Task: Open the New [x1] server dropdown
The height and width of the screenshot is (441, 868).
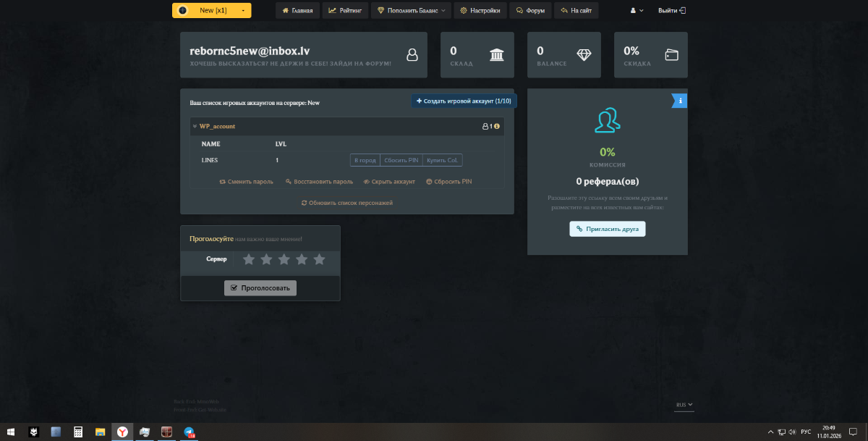Action: click(x=212, y=11)
